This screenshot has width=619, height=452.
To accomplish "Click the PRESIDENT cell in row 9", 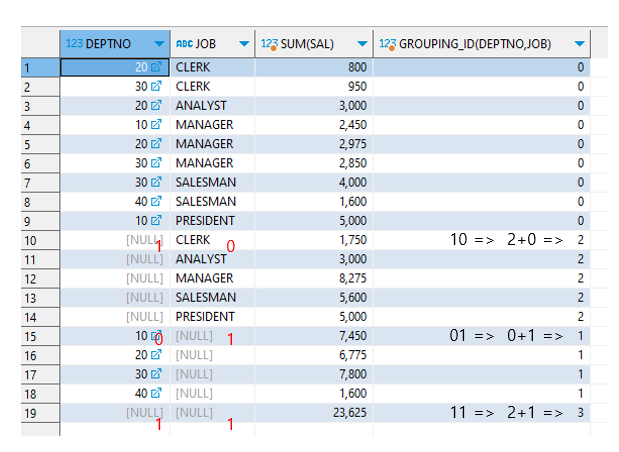I will click(212, 221).
